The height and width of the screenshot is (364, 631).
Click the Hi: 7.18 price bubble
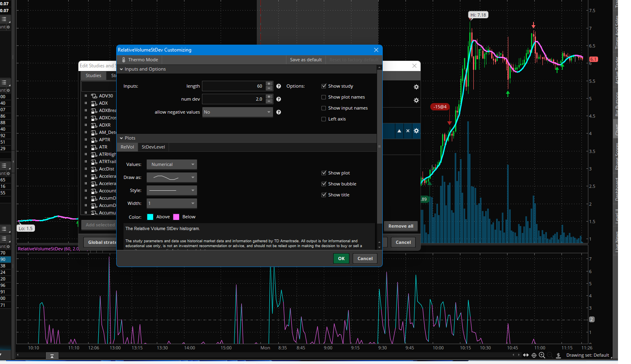tap(478, 15)
